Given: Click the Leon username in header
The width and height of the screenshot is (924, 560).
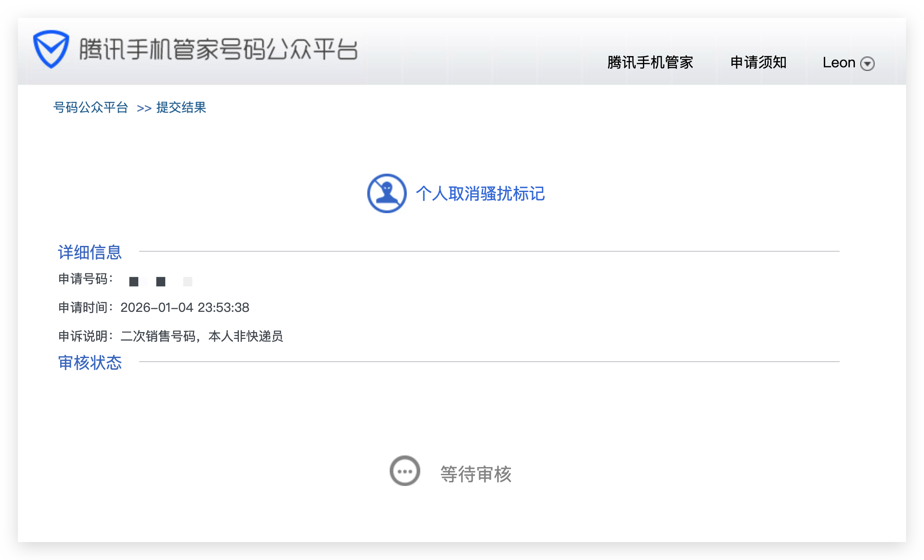Looking at the screenshot, I should 838,62.
